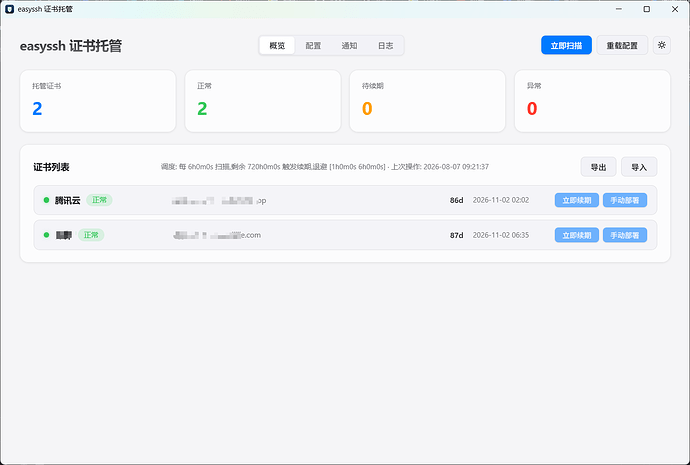Image resolution: width=690 pixels, height=465 pixels.
Task: Click the green status dot of 腾讯云
Action: 46,200
